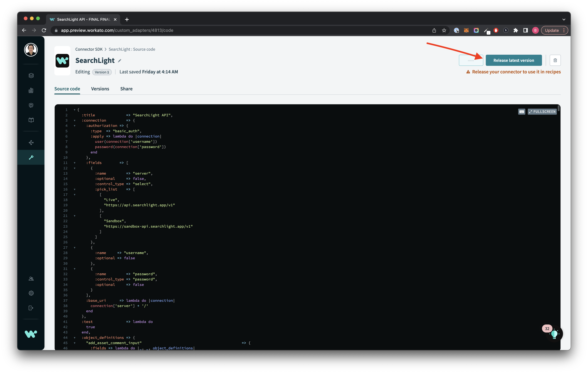The width and height of the screenshot is (588, 373).
Task: Collapse :object_definitions fold arrow at line 44
Action: point(74,338)
